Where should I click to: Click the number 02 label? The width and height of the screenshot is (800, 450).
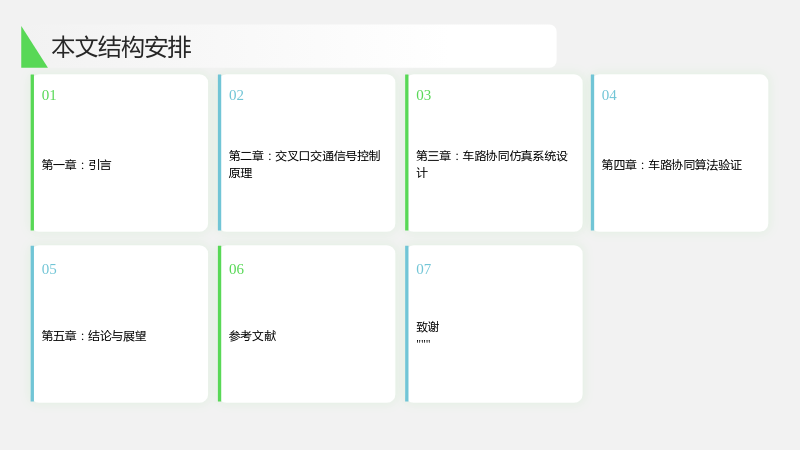click(x=236, y=95)
